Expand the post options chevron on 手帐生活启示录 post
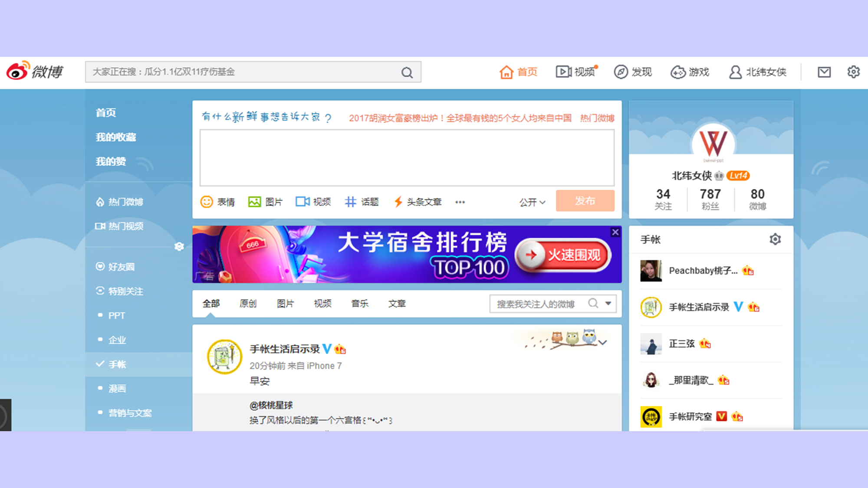 coord(602,343)
